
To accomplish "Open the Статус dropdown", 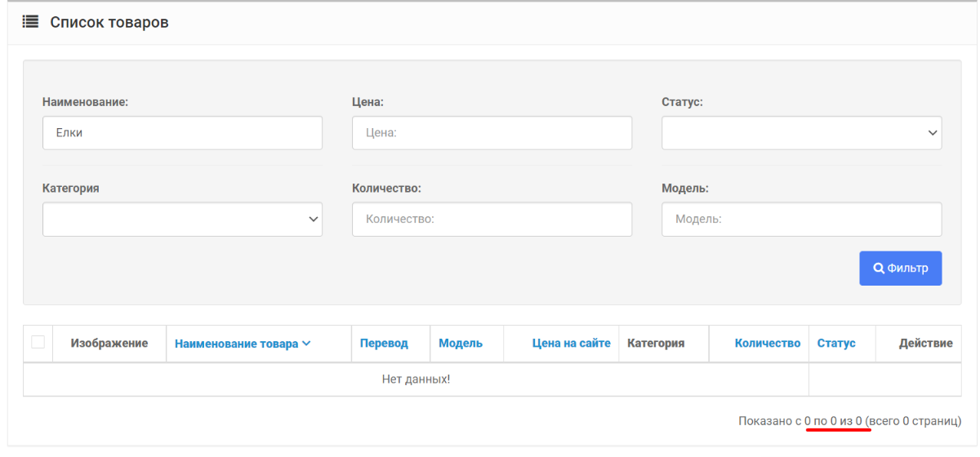I will click(x=801, y=133).
